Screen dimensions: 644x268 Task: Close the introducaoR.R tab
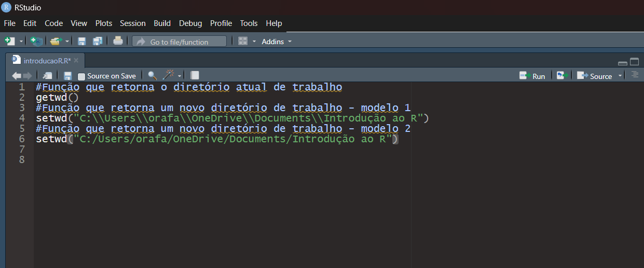pyautogui.click(x=76, y=60)
